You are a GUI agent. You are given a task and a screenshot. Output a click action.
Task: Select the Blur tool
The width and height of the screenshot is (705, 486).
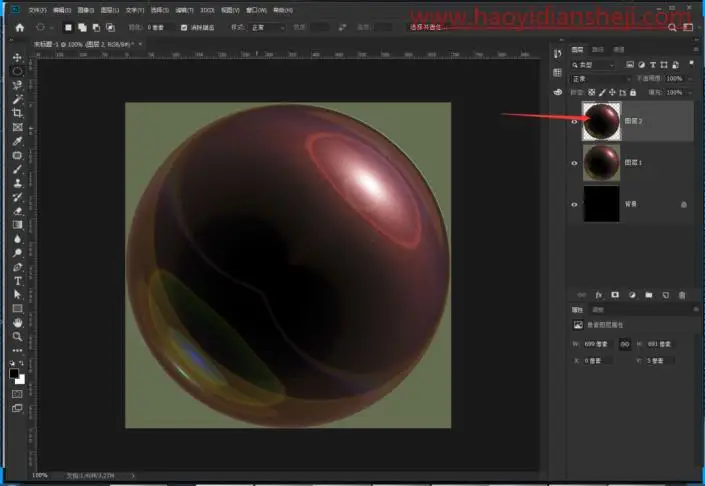17,239
